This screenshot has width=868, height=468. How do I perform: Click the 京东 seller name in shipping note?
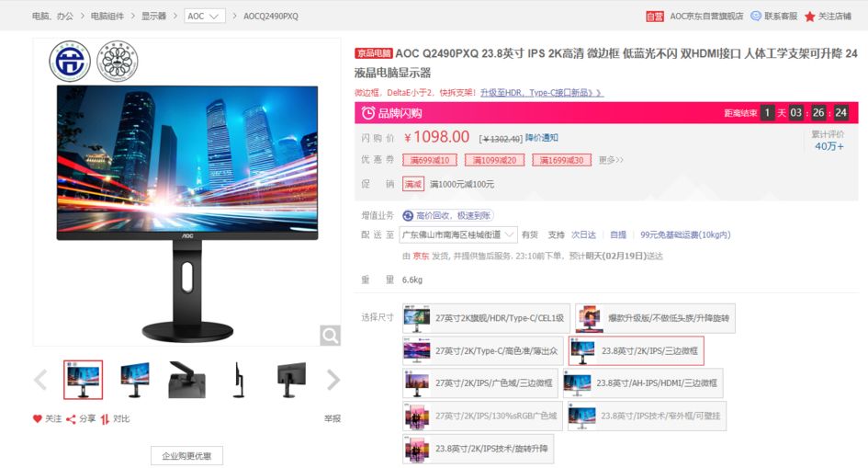point(421,256)
